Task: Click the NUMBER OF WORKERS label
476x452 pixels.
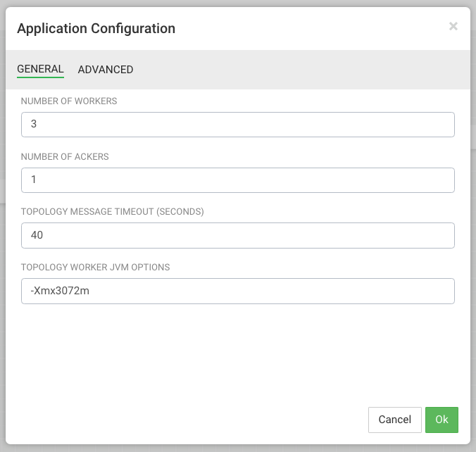Action: [x=69, y=101]
